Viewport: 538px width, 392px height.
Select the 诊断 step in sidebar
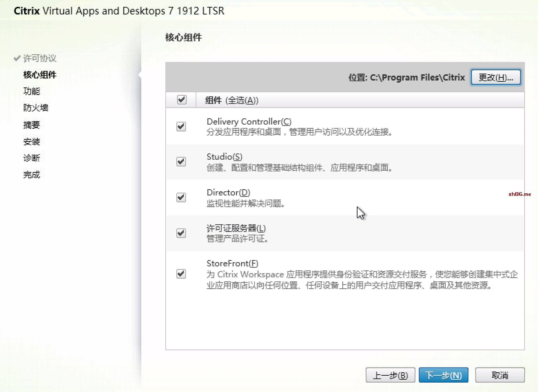click(x=32, y=158)
